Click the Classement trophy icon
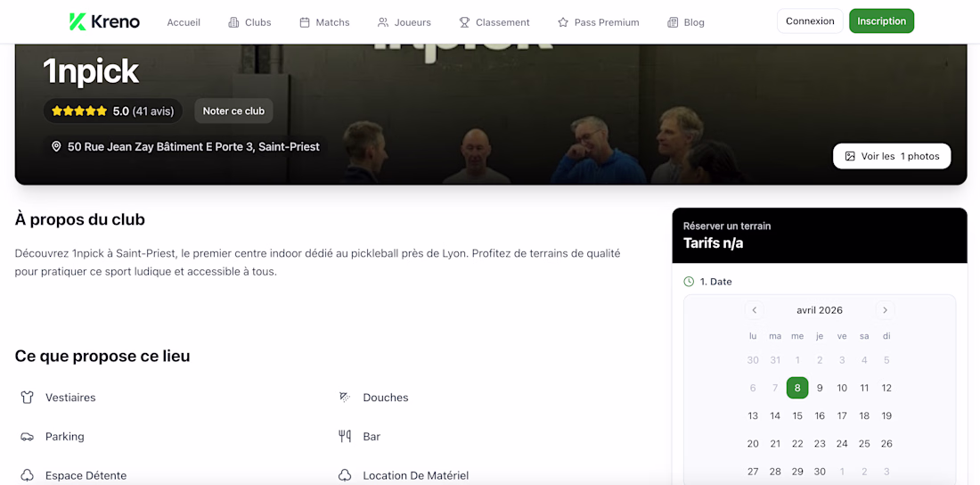The width and height of the screenshot is (980, 485). tap(464, 22)
